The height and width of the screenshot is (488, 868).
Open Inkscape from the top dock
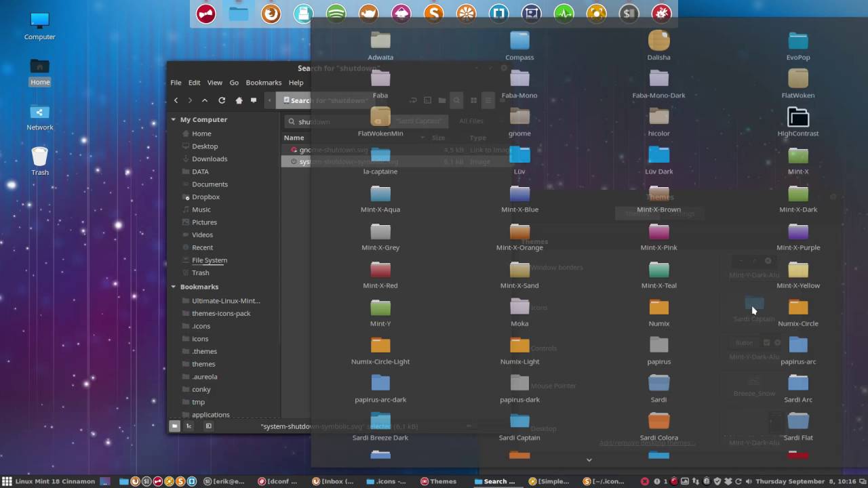(401, 13)
